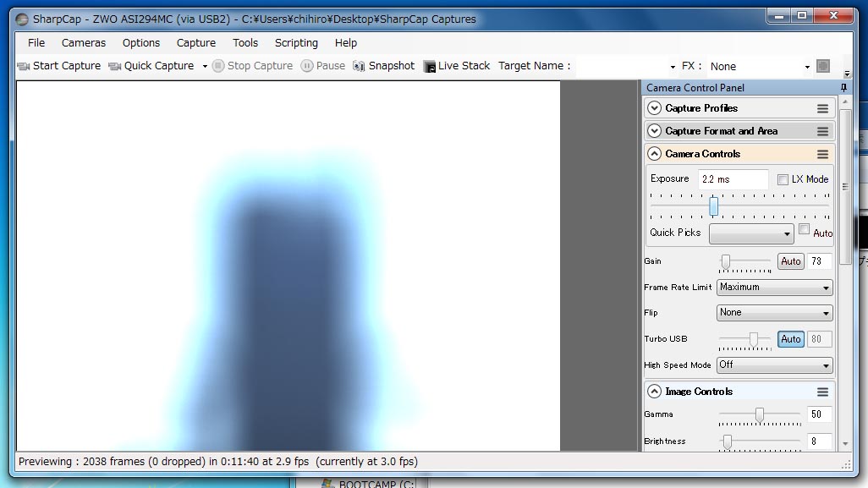Open the Help menu
Screen dimensions: 868x488
pyautogui.click(x=346, y=42)
